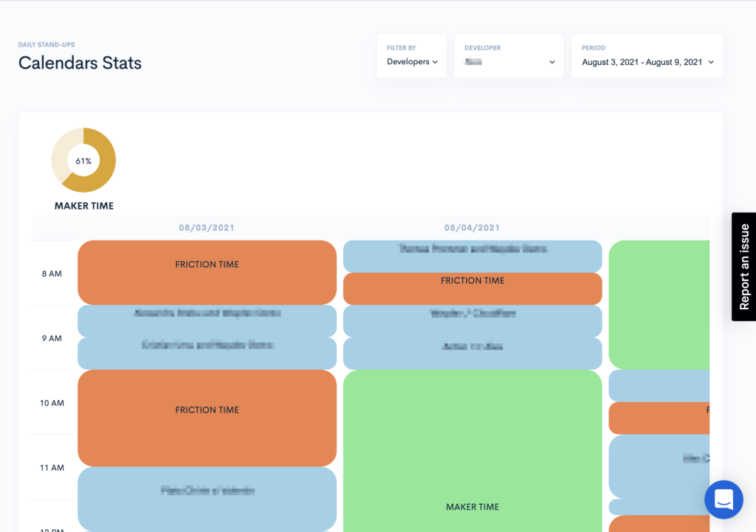The height and width of the screenshot is (532, 756).
Task: Click the 10 AM time label
Action: tap(52, 403)
